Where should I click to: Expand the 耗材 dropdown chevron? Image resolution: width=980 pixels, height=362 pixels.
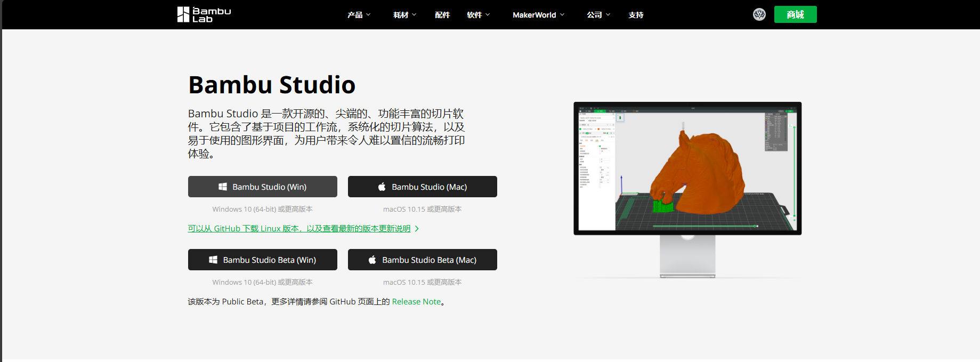(x=414, y=15)
